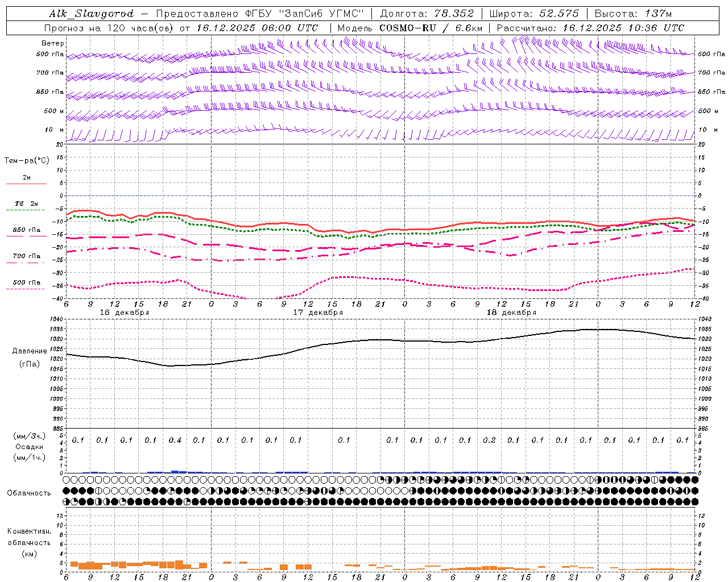The height and width of the screenshot is (582, 728).
Task: Click the 'Облачность' cloud cover label
Action: 29,493
